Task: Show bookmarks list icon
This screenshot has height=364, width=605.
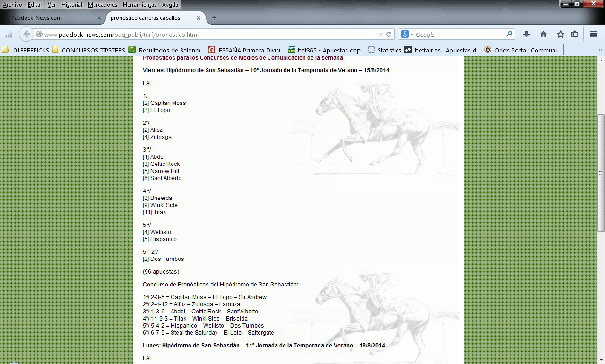Action: click(575, 34)
